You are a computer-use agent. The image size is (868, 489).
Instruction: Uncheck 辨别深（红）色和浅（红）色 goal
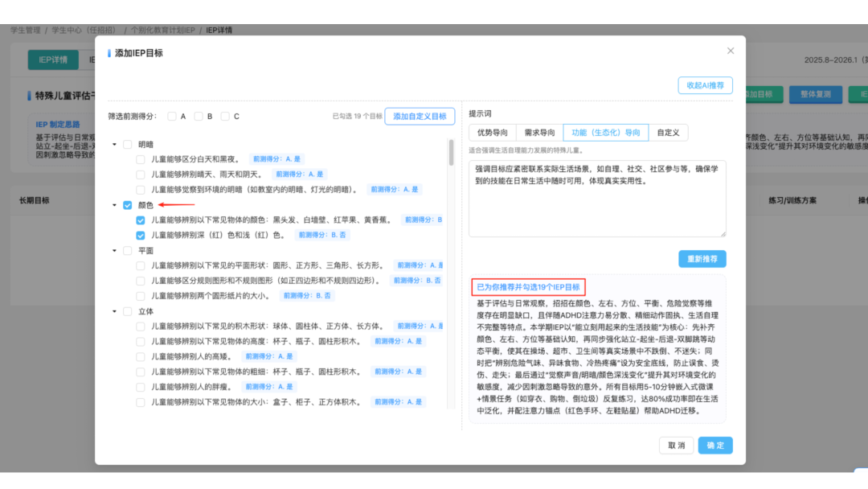click(141, 236)
